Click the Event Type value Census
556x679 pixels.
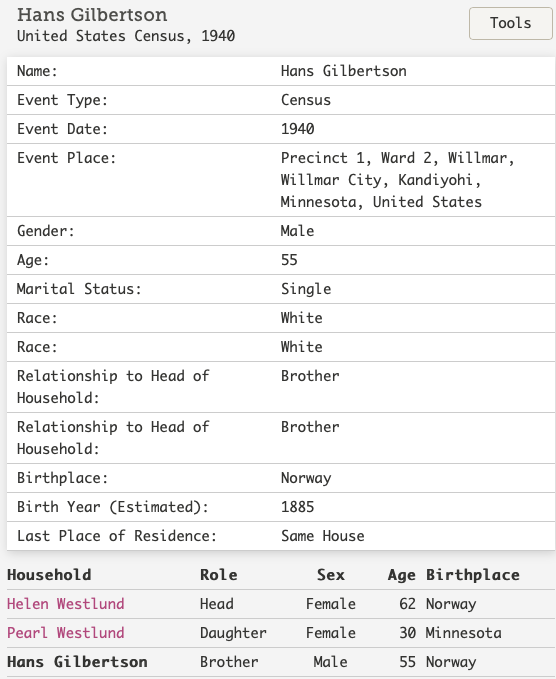[x=306, y=100]
